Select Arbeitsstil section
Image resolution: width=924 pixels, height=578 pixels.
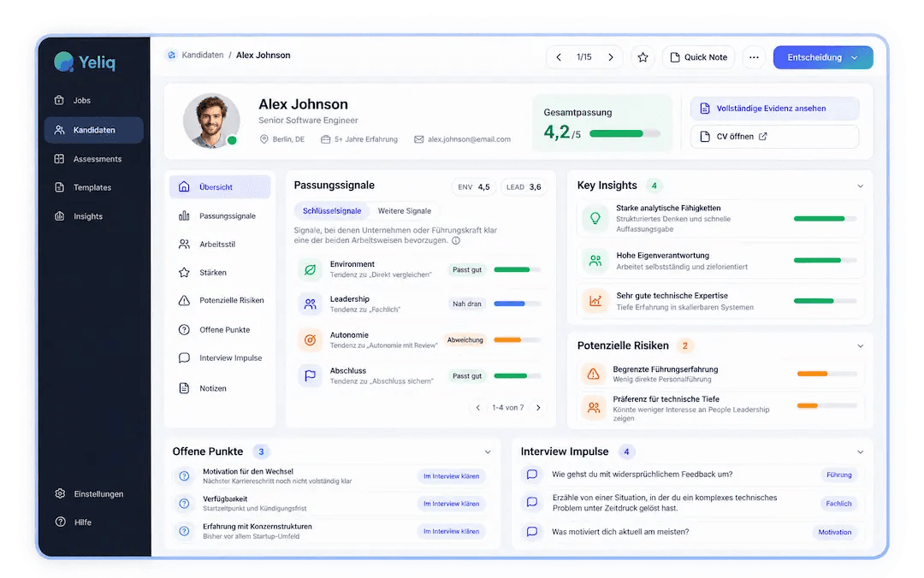[x=220, y=244]
